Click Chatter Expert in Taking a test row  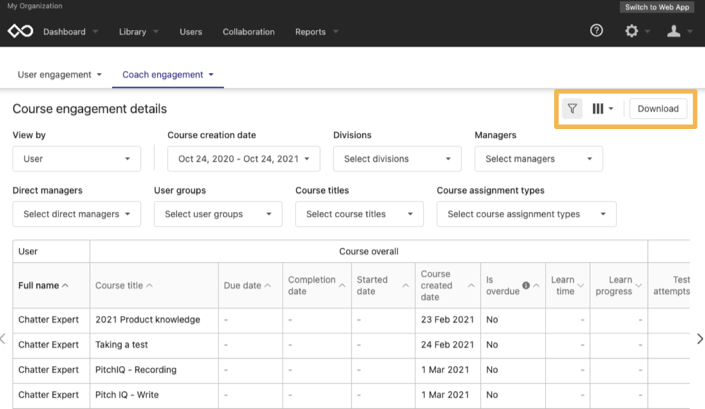point(49,345)
